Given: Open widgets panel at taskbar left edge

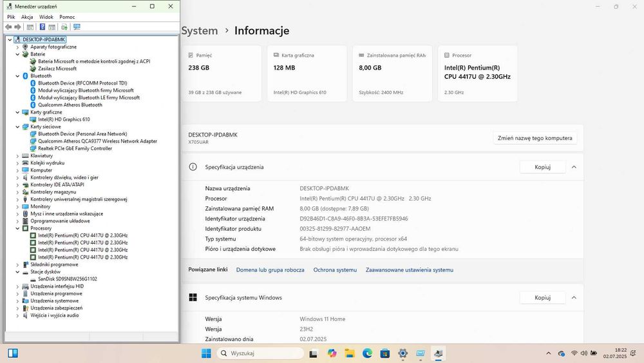Looking at the screenshot, I should pyautogui.click(x=13, y=353).
